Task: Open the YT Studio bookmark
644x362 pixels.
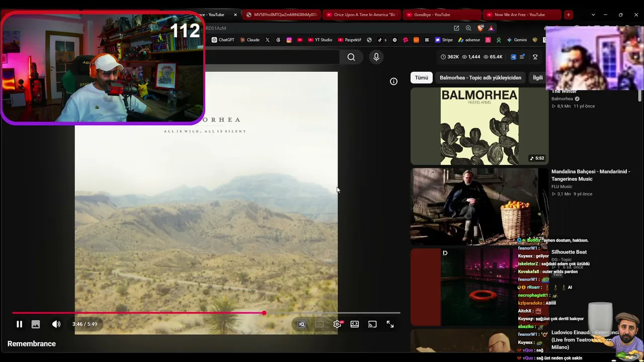Action: (x=319, y=40)
